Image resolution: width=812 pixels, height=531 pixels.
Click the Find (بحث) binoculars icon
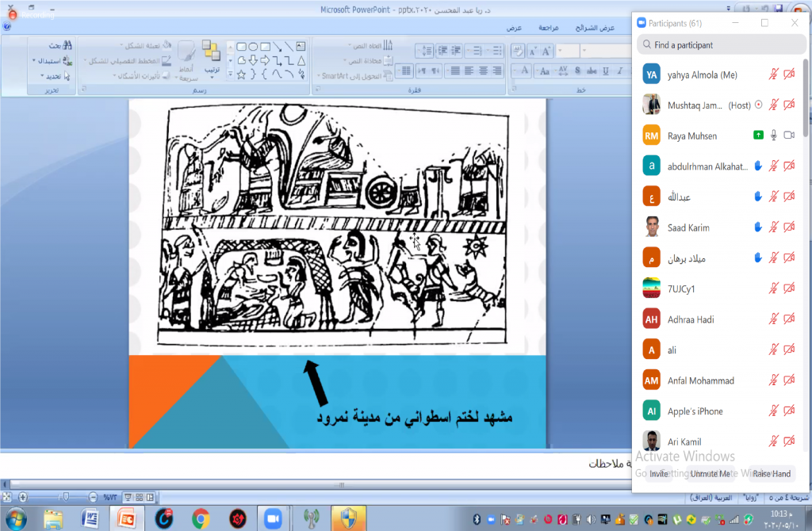click(x=68, y=46)
